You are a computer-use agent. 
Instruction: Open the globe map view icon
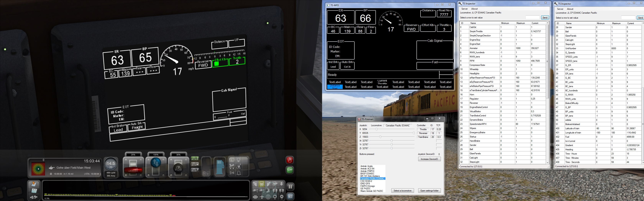268,197
